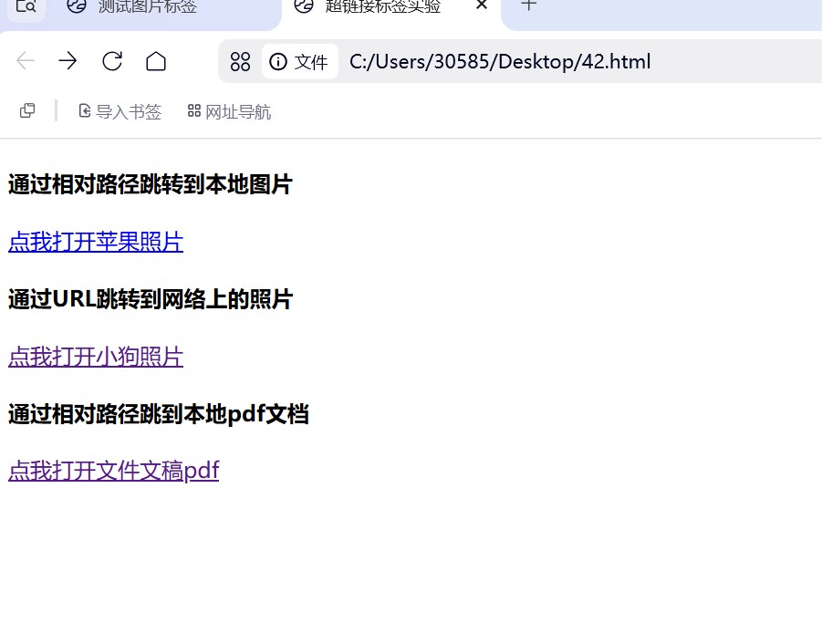Click the tab search icon in tab strip
Image resolution: width=822 pixels, height=644 pixels.
26,6
